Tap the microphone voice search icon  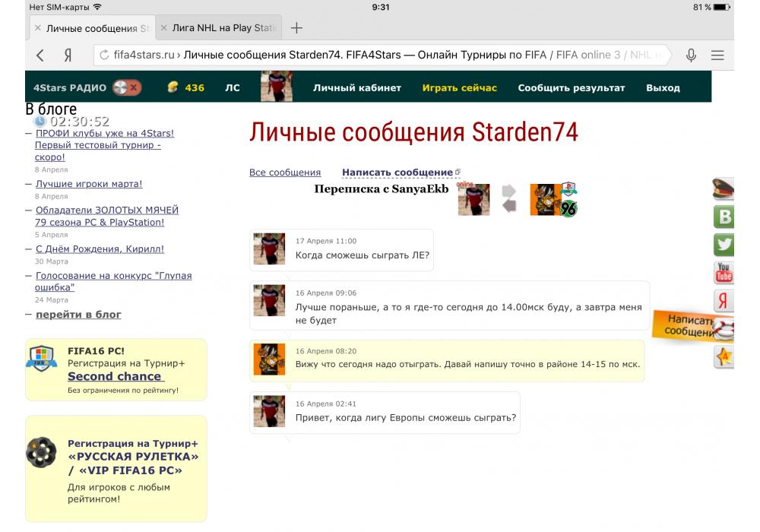tap(691, 55)
